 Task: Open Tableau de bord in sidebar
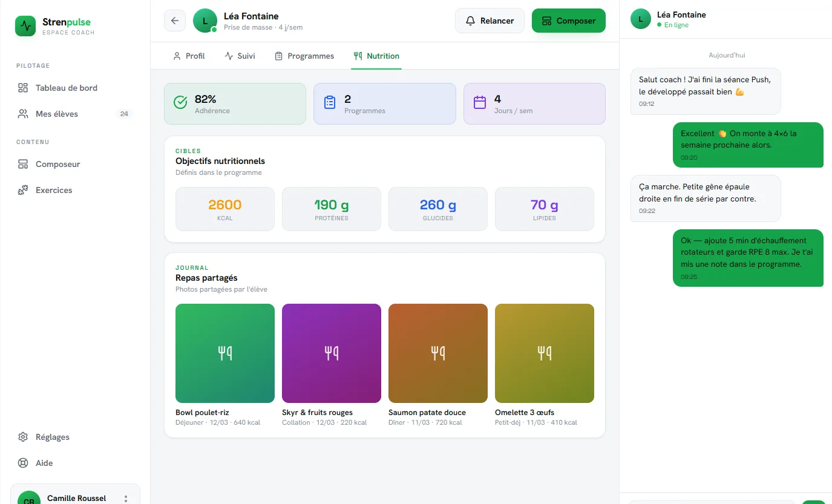(x=75, y=88)
